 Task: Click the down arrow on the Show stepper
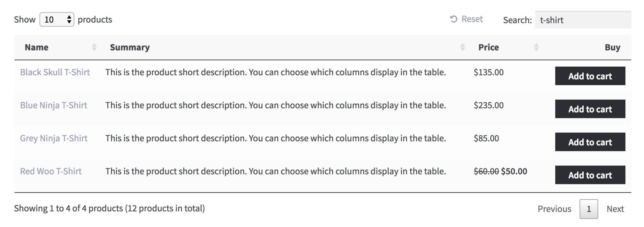[x=70, y=22]
